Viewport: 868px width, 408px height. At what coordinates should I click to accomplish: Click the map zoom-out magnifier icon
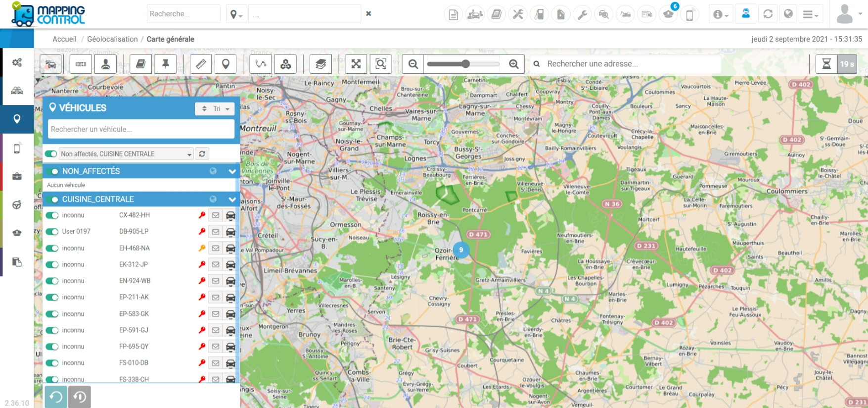pos(413,64)
